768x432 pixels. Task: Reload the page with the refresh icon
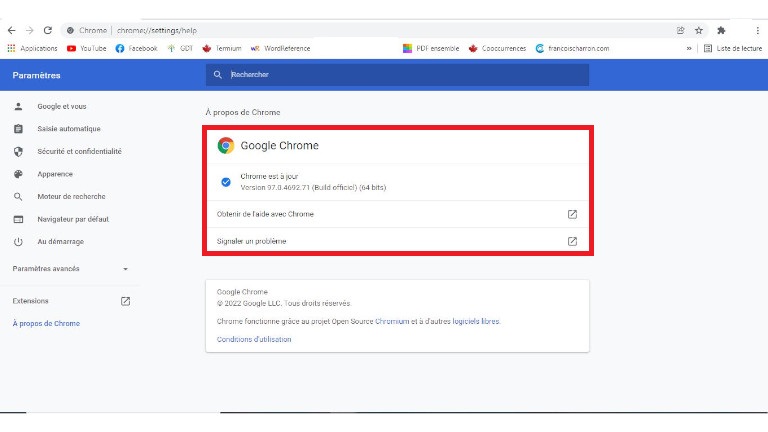click(48, 30)
